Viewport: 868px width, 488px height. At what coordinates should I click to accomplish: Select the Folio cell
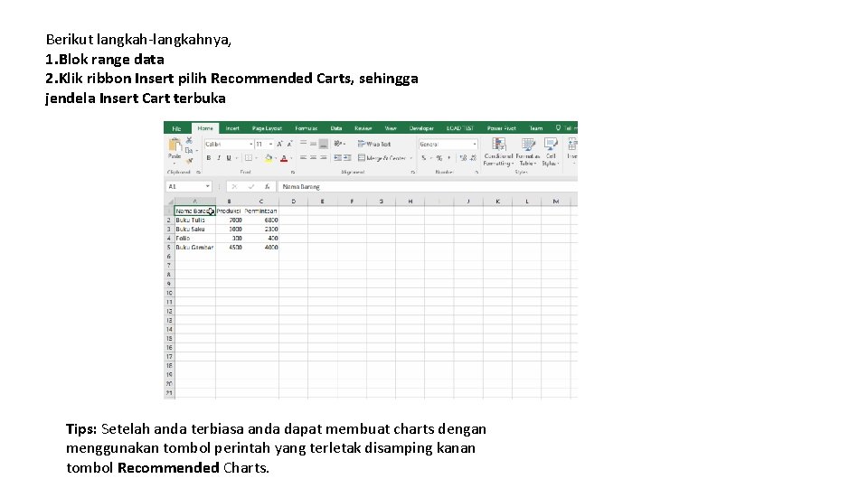point(195,238)
